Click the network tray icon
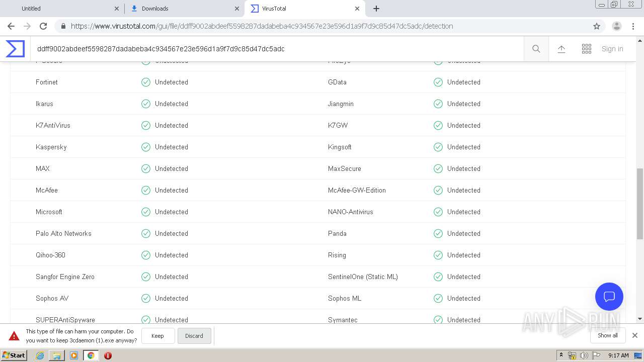Screen dimensions: 644x362 coord(572,355)
